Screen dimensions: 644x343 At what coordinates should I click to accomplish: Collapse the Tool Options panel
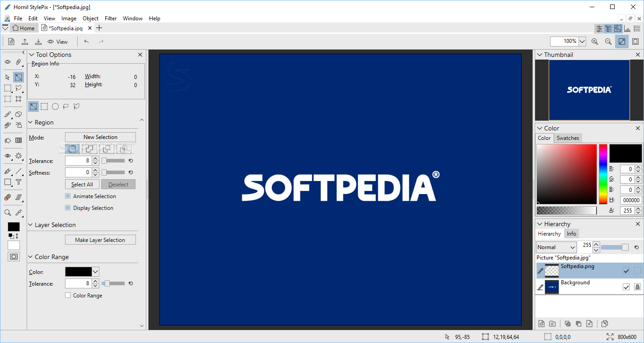(x=32, y=55)
